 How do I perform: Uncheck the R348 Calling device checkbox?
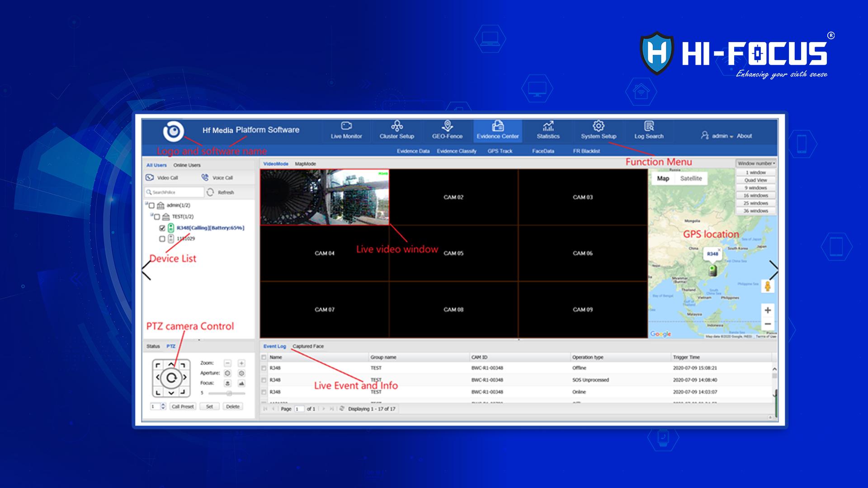162,228
